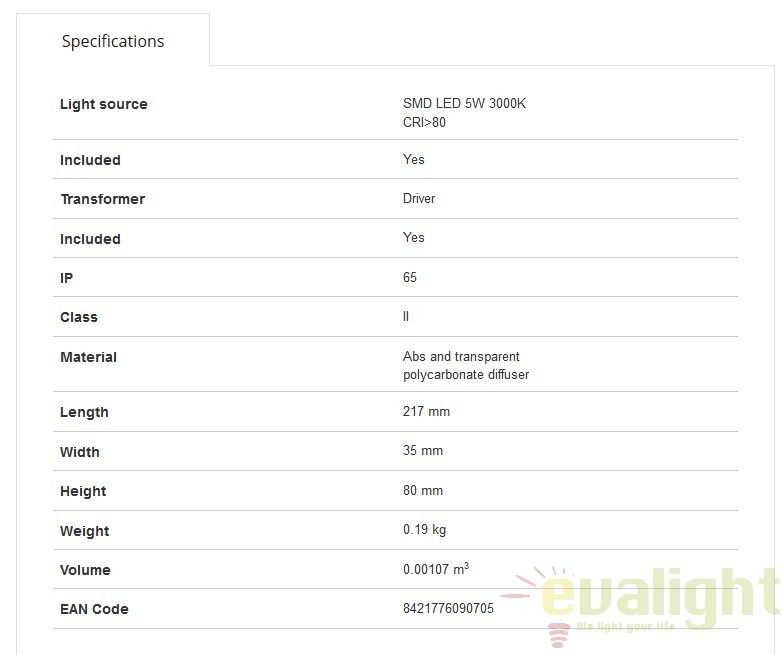Click the Transformer label
Screen dimensions: 782x655
(x=103, y=199)
